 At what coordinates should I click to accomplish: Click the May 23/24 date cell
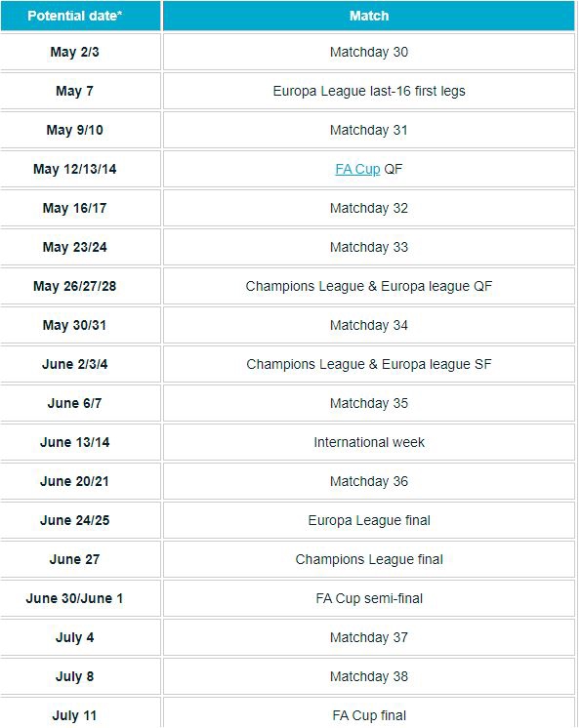pos(80,247)
